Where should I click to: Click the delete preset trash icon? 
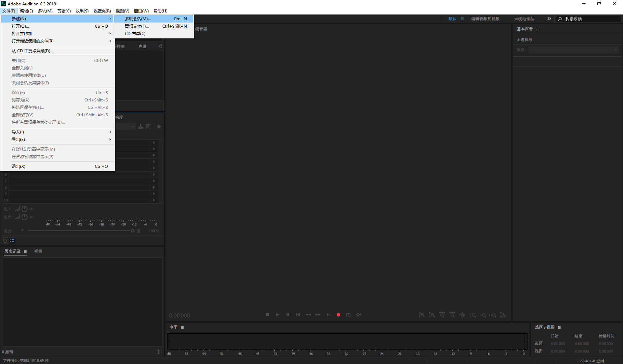tap(148, 126)
